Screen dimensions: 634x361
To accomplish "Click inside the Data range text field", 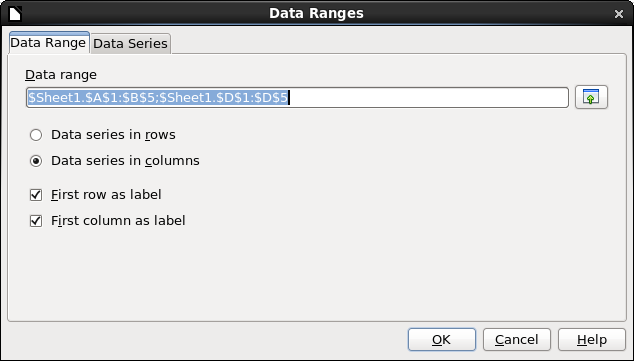I will (297, 97).
